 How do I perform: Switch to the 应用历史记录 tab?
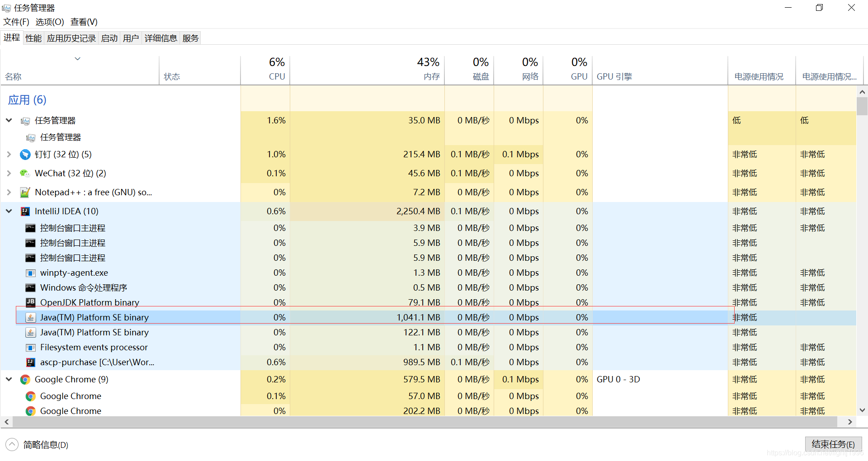pyautogui.click(x=71, y=38)
